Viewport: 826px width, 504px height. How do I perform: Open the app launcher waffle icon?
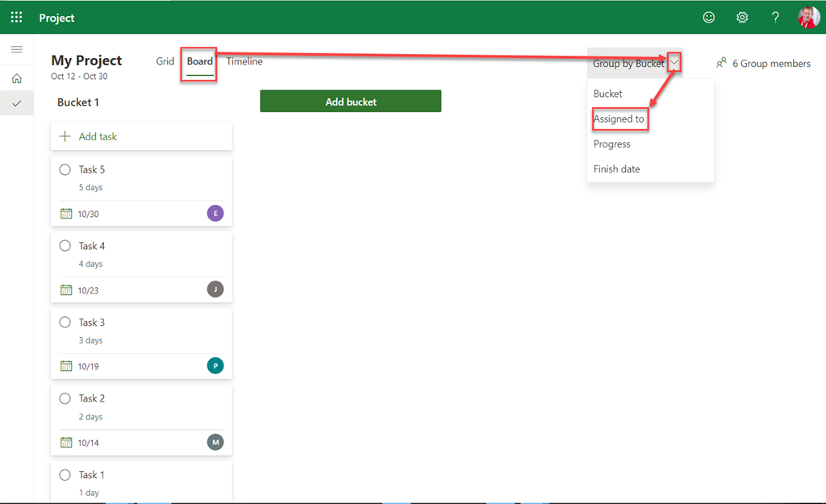pos(16,17)
